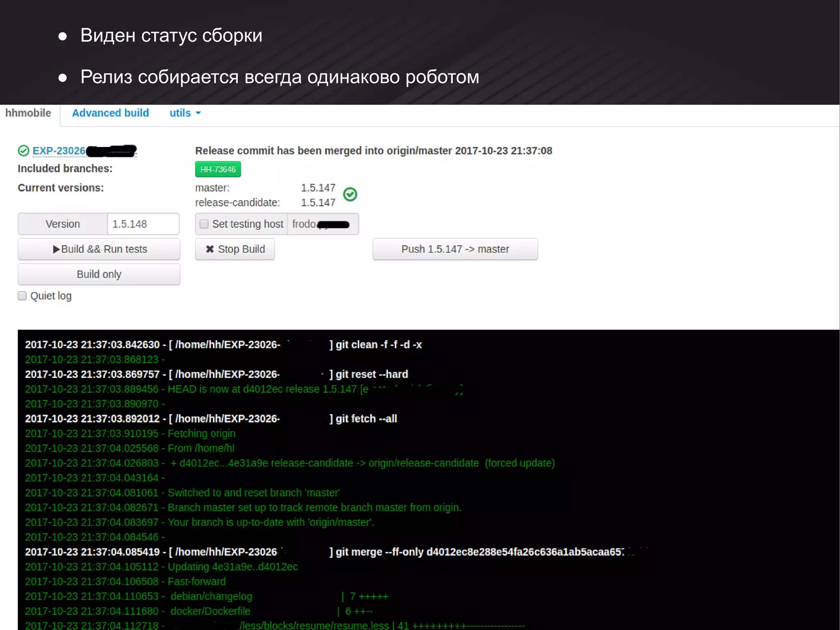Select the debian/changelog diff line
The width and height of the screenshot is (840, 630).
(207, 596)
